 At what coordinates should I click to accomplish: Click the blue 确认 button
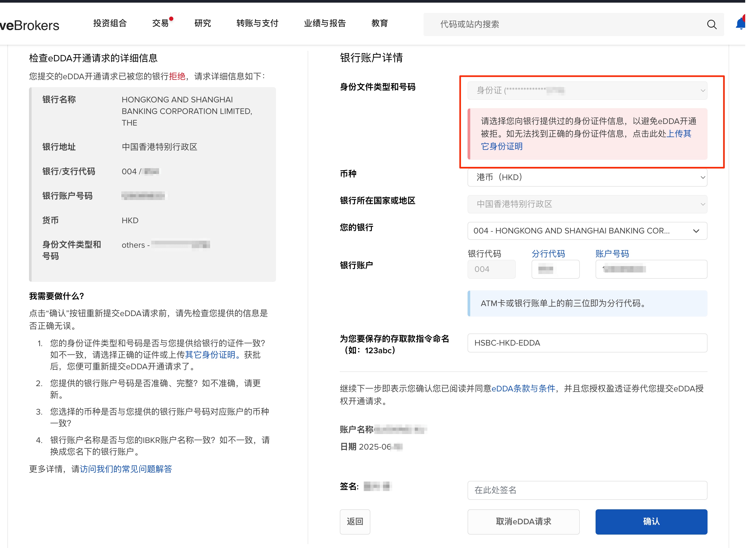coord(651,521)
